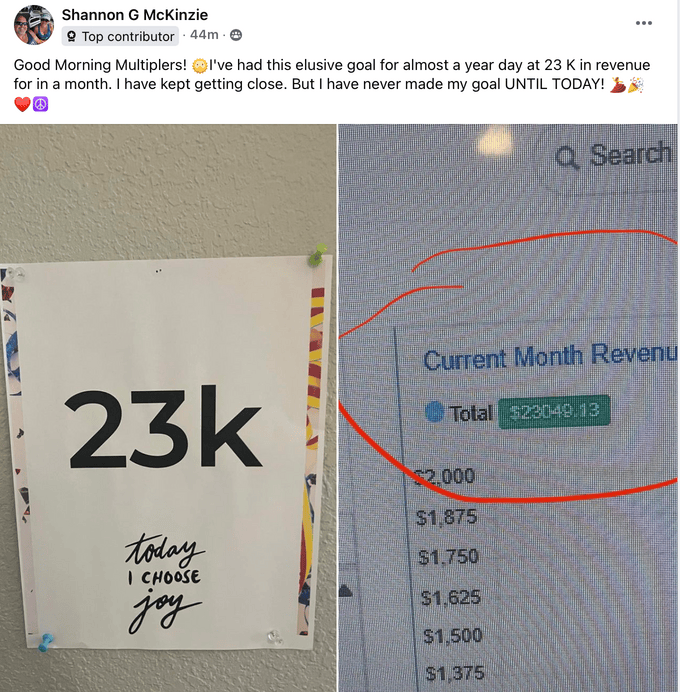Open the 23k poster photo
Screen dimensions: 680x692
coord(168,408)
